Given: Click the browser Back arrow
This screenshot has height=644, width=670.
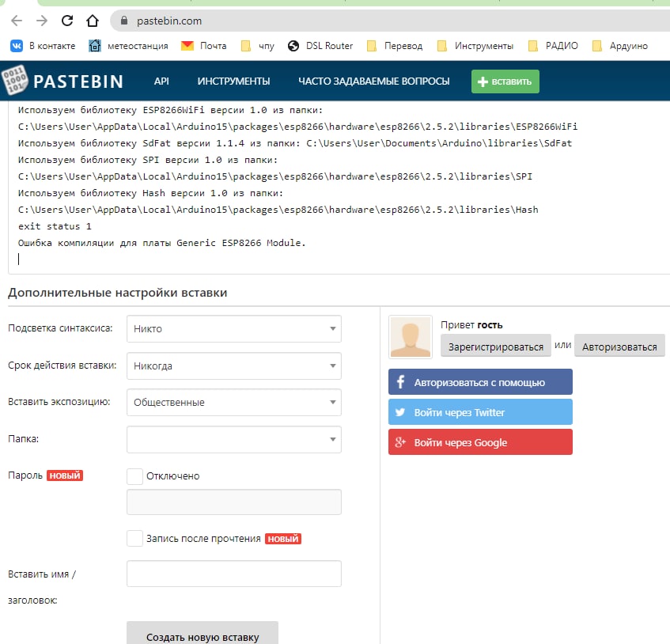Looking at the screenshot, I should click(17, 21).
